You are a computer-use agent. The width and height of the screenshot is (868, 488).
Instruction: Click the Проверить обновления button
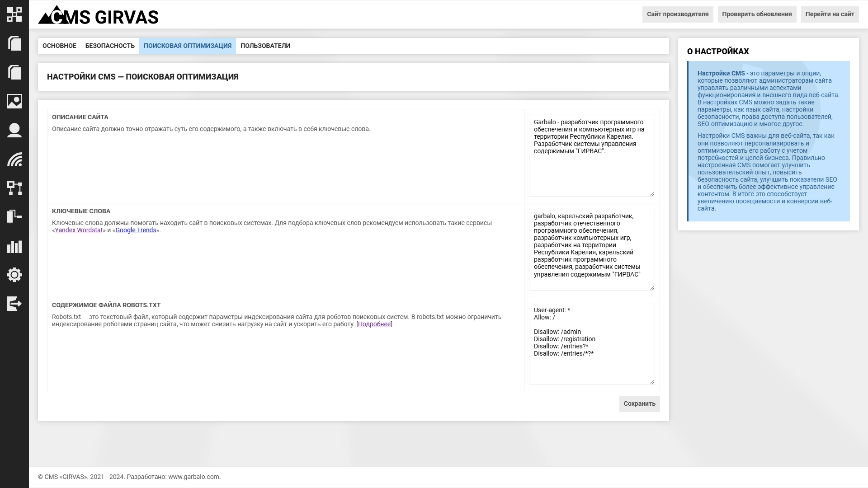coord(757,14)
